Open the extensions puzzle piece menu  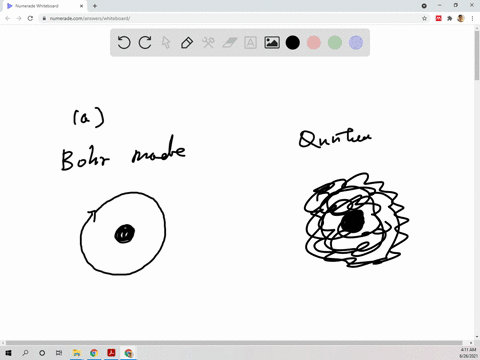click(x=449, y=18)
